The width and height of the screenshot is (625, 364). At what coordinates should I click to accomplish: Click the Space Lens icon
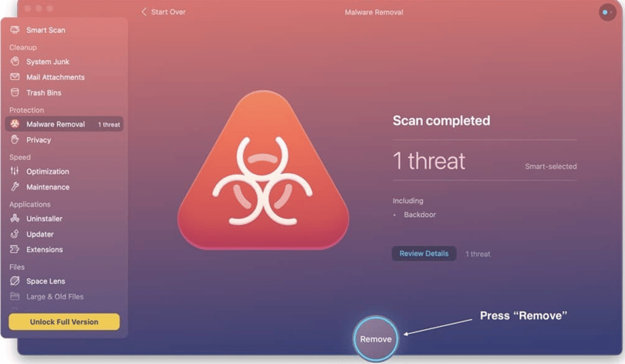(x=15, y=281)
